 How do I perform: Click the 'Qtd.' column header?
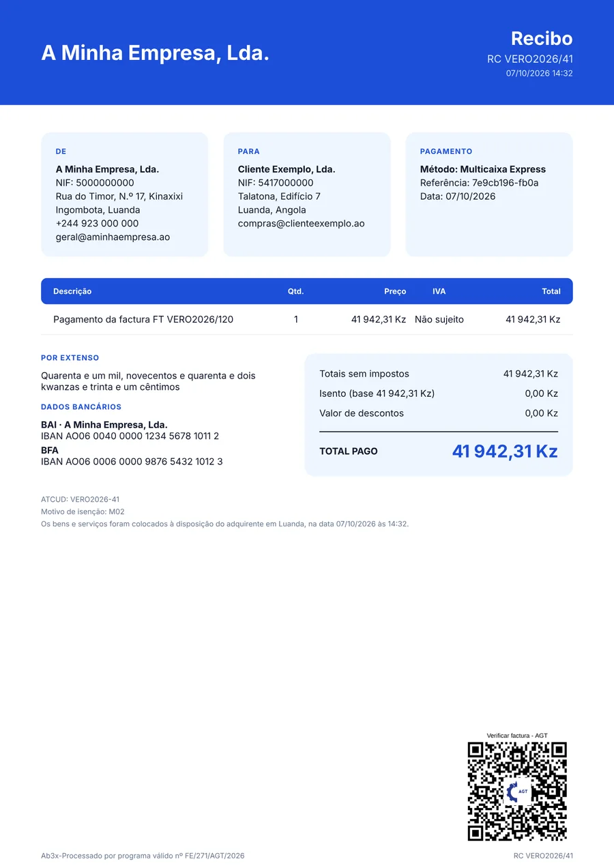point(295,291)
